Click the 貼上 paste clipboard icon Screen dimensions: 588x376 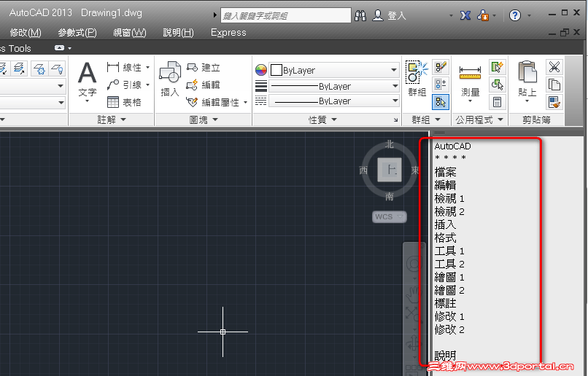527,71
